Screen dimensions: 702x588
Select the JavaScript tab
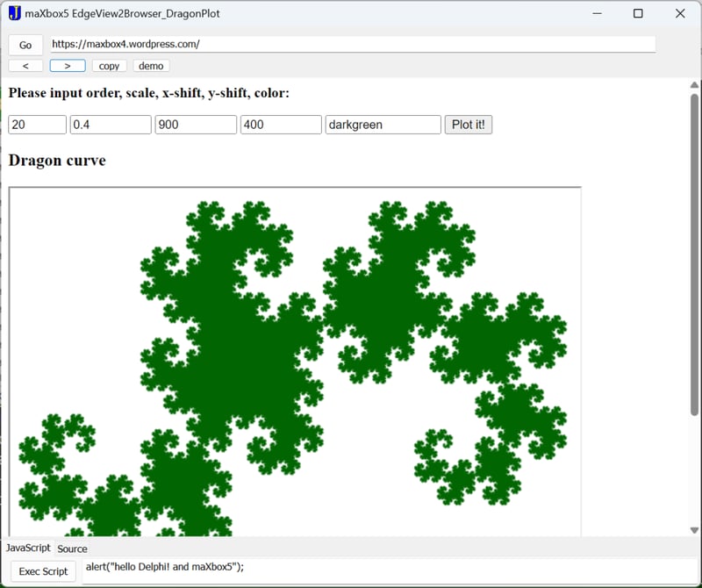[26, 548]
